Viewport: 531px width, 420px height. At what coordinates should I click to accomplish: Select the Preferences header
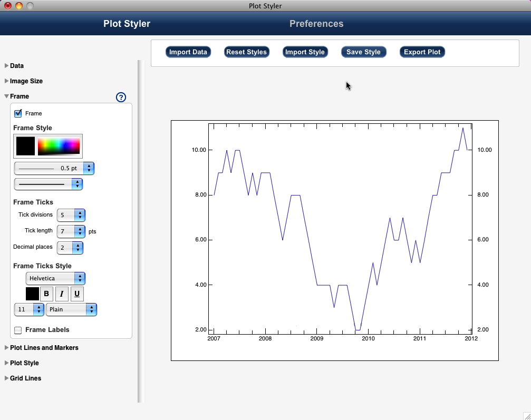[316, 23]
